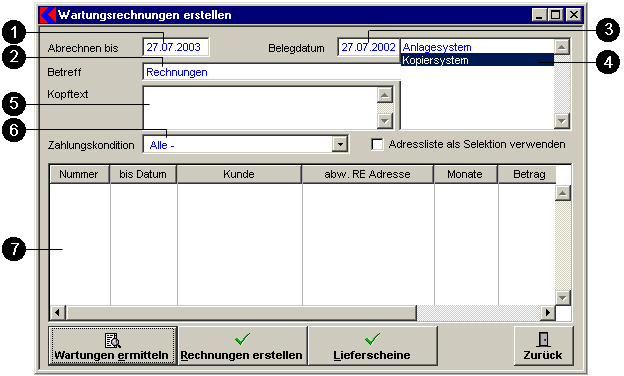
Task: Click Kopftext scroll down arrow
Action: 384,121
